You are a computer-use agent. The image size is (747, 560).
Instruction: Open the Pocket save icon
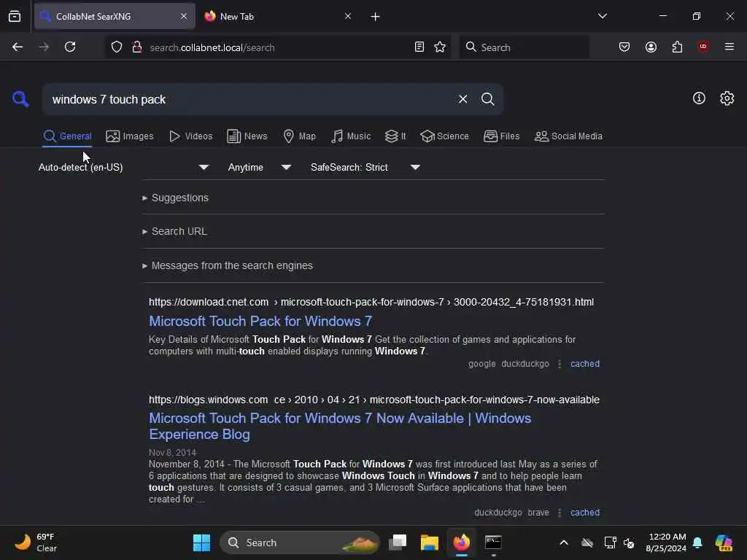click(x=624, y=47)
